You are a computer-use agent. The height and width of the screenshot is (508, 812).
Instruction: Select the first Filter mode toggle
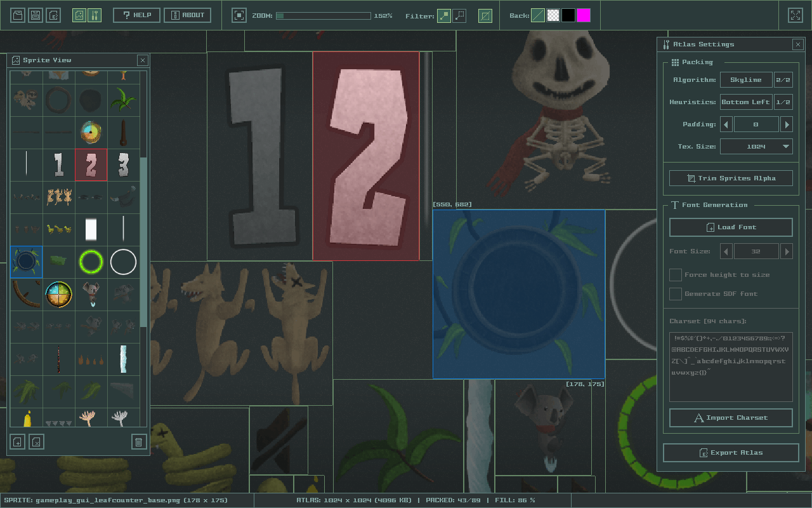click(x=444, y=15)
